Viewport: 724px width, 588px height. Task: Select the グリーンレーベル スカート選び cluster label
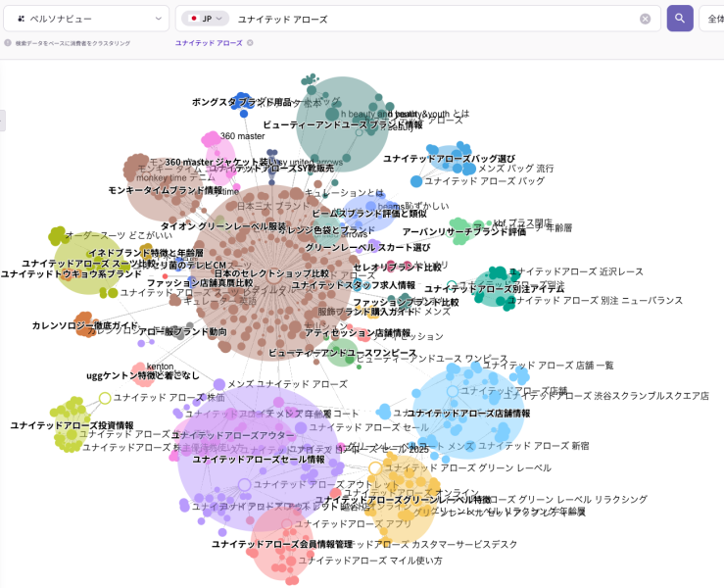pyautogui.click(x=367, y=248)
